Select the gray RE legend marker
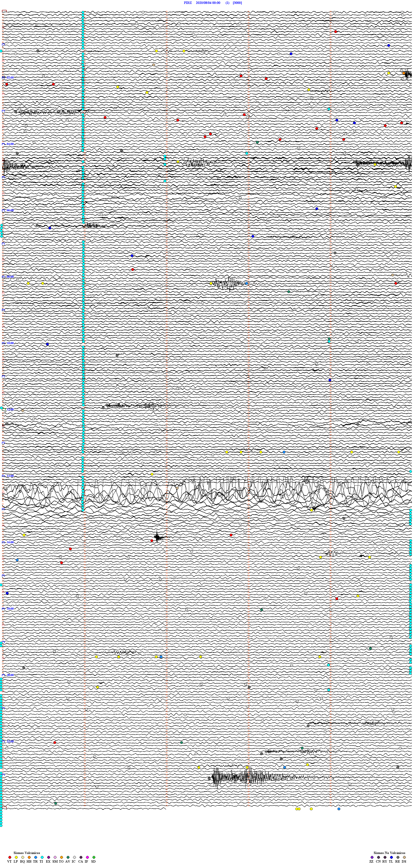The image size is (414, 868). point(398,857)
